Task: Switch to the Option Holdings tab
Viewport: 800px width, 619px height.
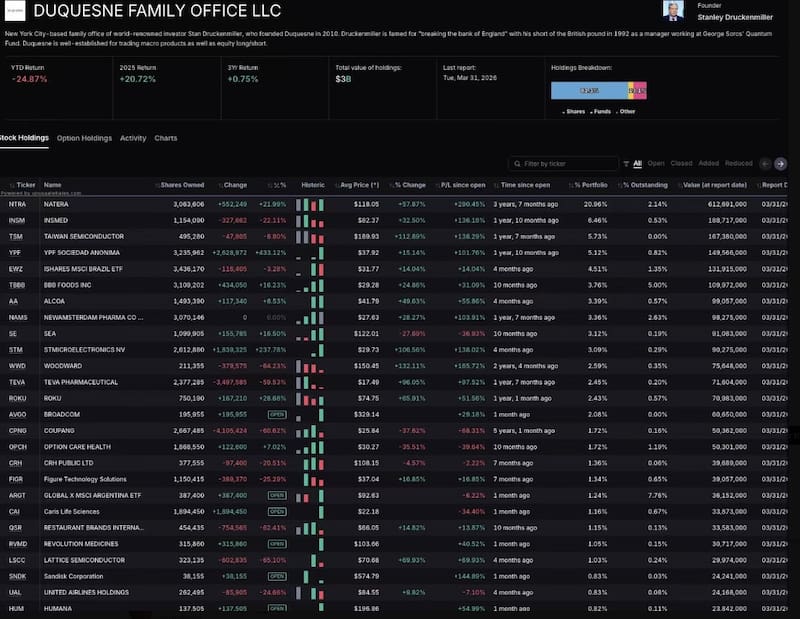Action: click(84, 138)
